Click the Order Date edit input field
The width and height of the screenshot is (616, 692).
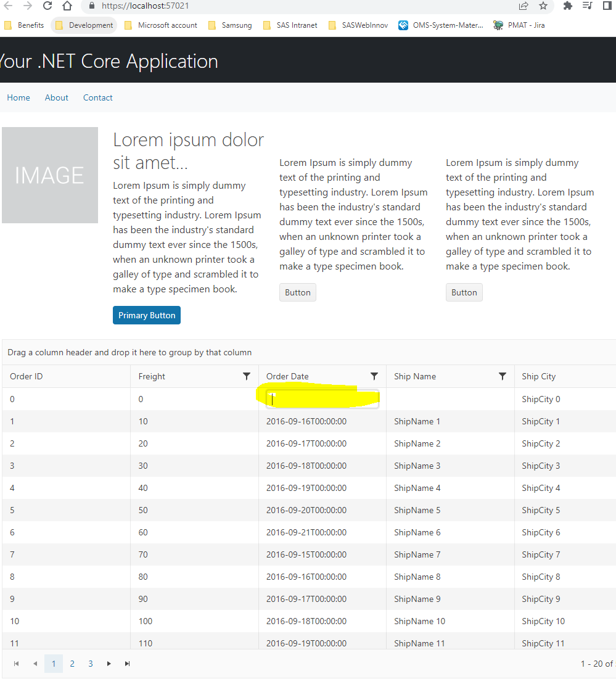(x=322, y=399)
